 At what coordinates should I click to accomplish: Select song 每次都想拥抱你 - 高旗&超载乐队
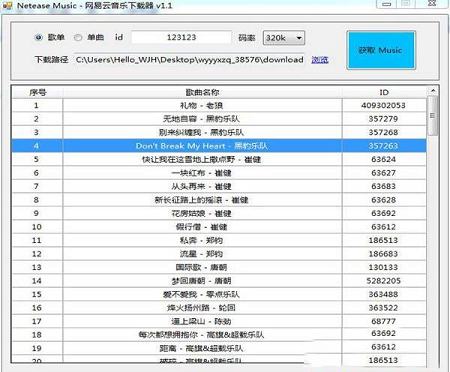(202, 335)
